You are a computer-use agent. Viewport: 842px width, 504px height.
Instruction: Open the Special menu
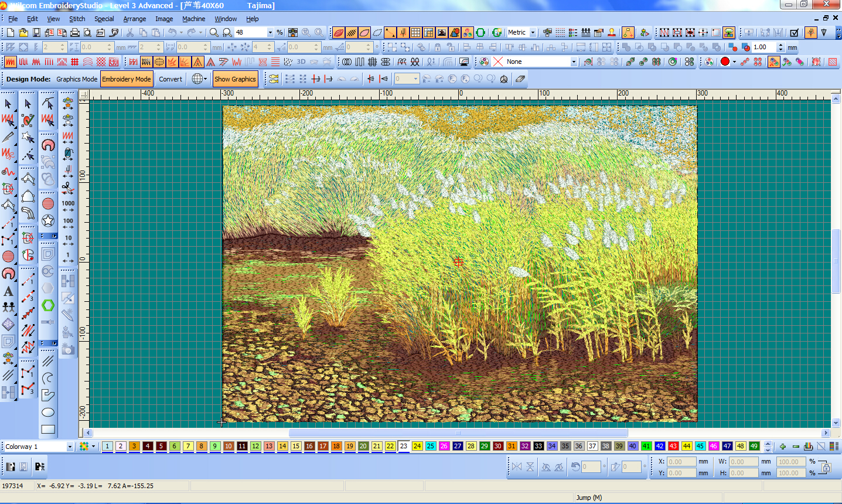104,19
